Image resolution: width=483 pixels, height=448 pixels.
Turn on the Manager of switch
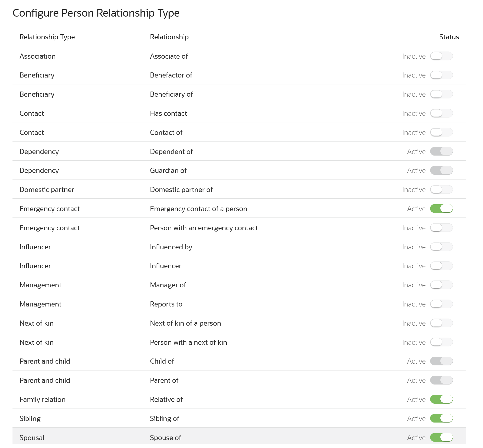pyautogui.click(x=441, y=285)
